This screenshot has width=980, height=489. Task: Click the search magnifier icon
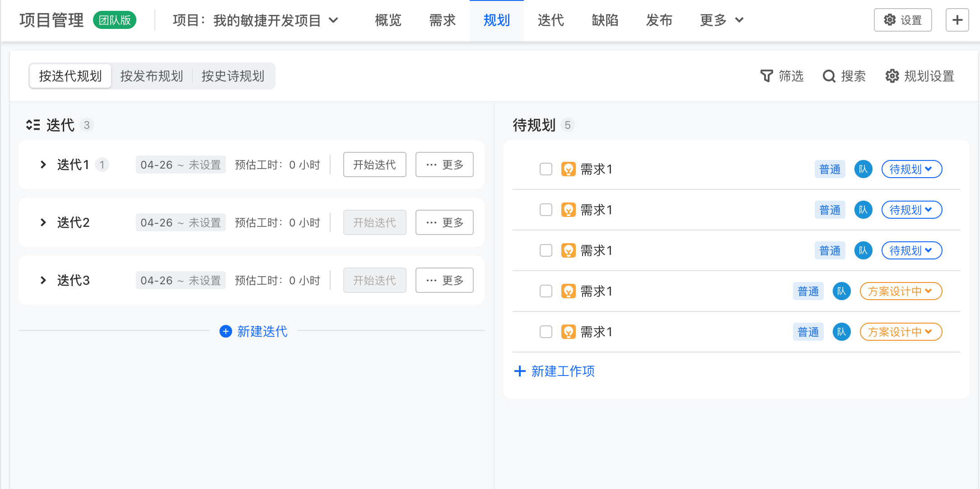coord(829,76)
